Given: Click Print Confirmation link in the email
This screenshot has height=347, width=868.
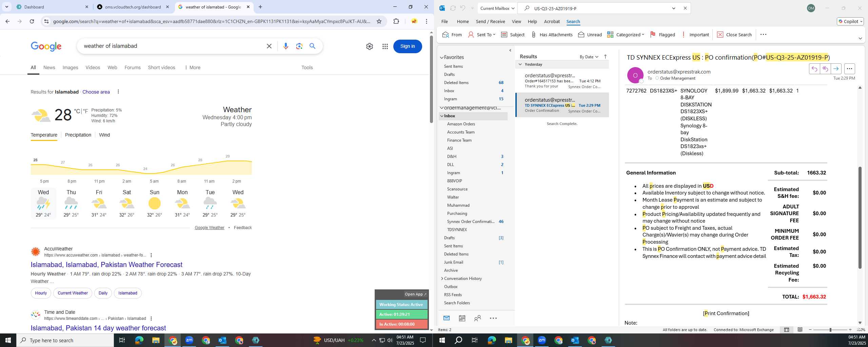Looking at the screenshot, I should 726,313.
